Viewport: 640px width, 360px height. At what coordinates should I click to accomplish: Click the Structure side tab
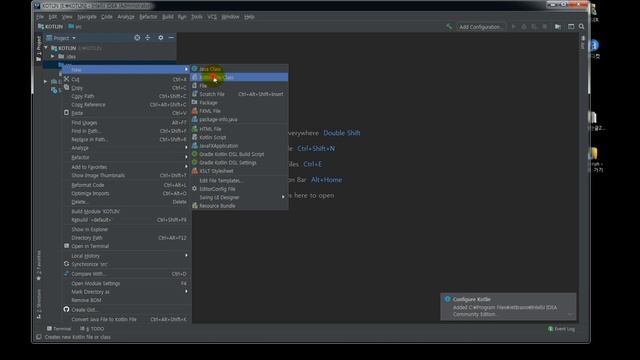click(x=39, y=304)
